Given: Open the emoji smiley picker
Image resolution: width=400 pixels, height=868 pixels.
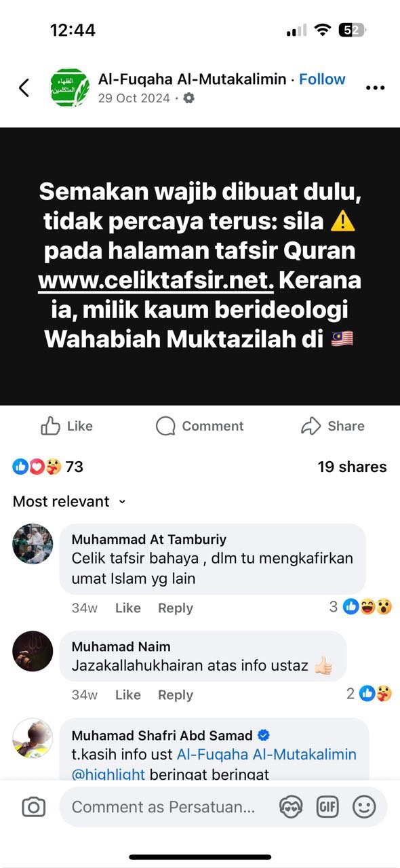Looking at the screenshot, I should tap(364, 807).
